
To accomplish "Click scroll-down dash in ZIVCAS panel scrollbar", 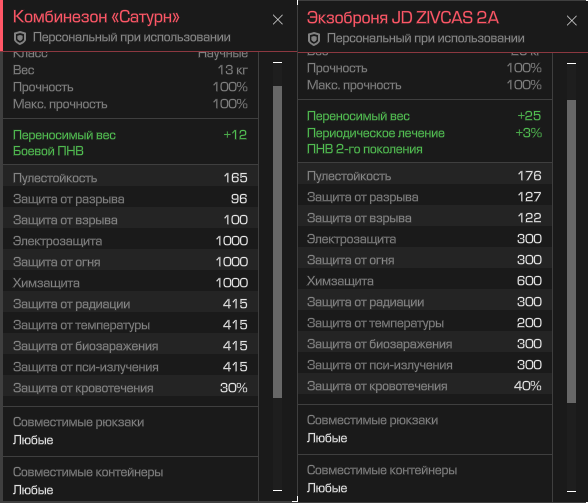I will (x=572, y=491).
